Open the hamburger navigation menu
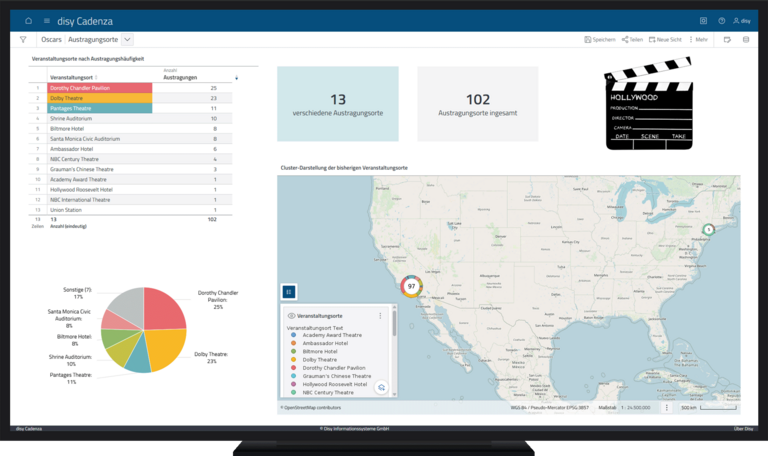Viewport: 768px width, 456px height. pos(46,20)
